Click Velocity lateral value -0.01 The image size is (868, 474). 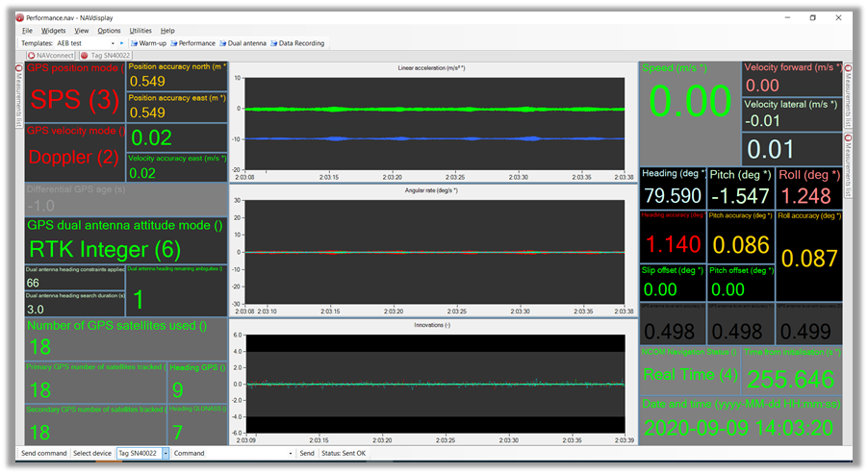click(762, 121)
